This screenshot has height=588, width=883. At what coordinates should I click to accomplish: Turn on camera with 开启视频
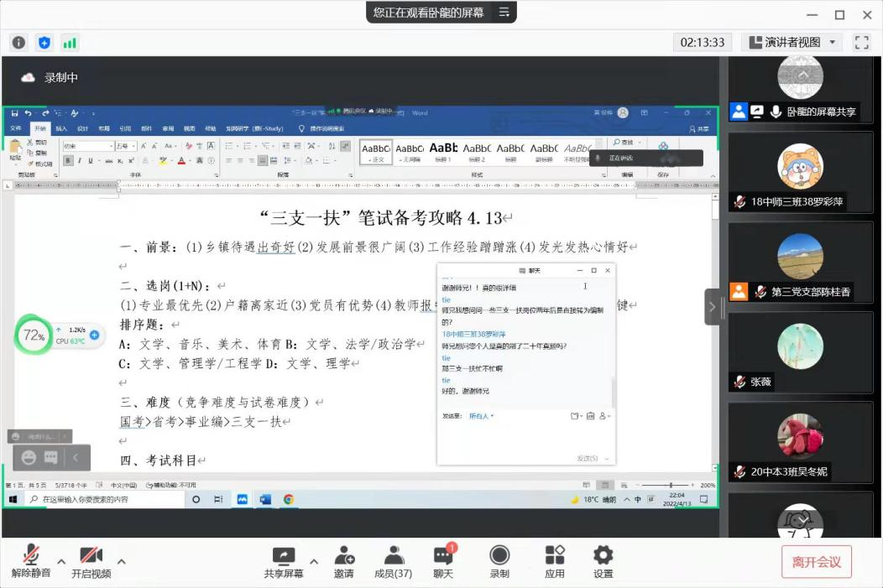pyautogui.click(x=91, y=556)
